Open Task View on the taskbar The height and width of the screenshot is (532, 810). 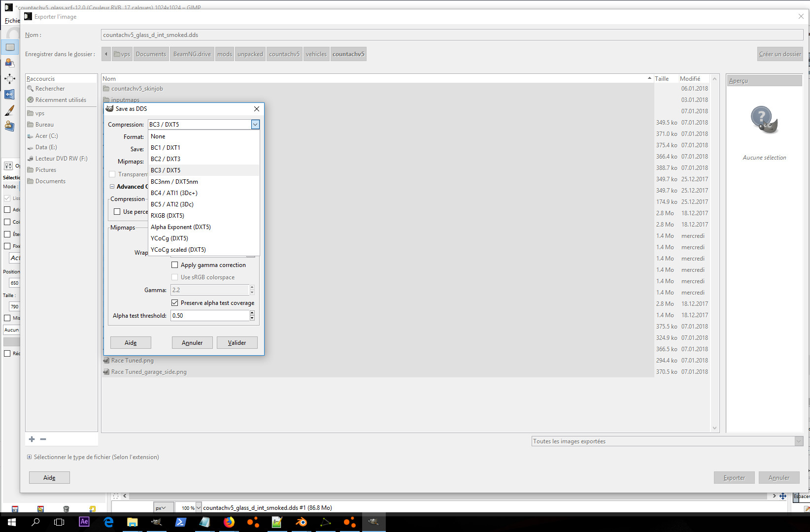click(x=59, y=522)
